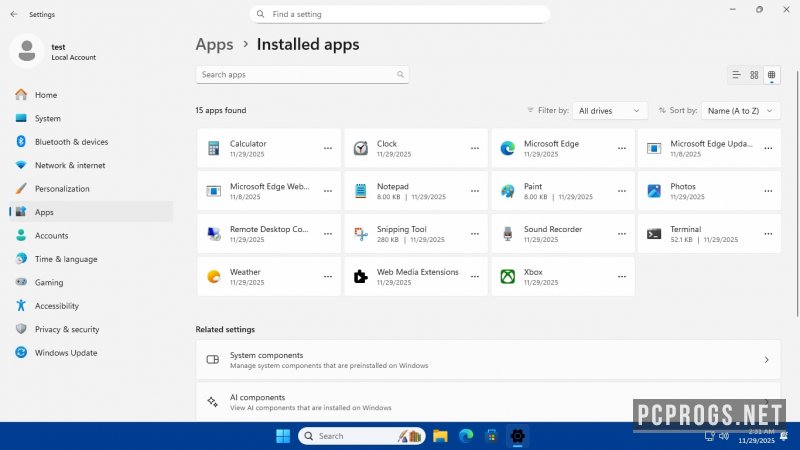
Task: Open the test Local Account profile
Action: tap(54, 52)
